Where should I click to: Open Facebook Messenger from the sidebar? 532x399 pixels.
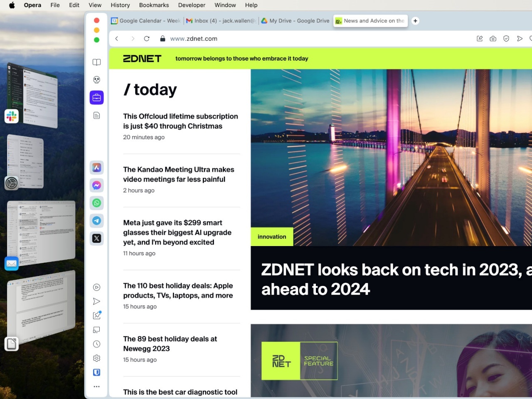pyautogui.click(x=96, y=185)
